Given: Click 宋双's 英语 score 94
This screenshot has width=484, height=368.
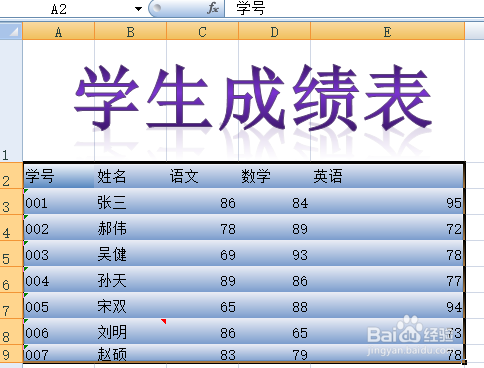Looking at the screenshot, I should 387,306.
